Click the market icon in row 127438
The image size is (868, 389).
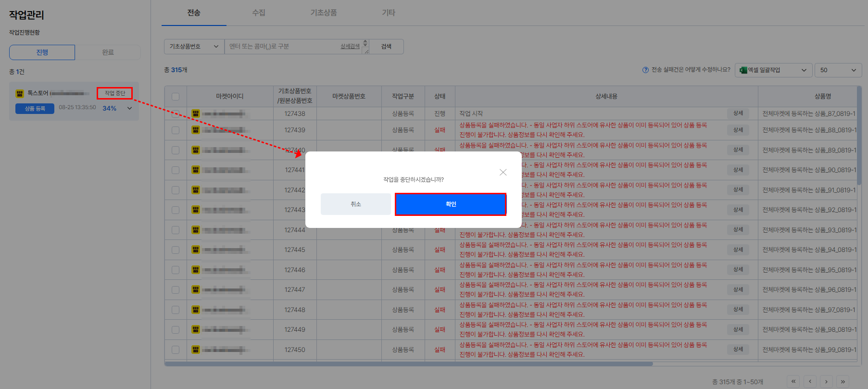(x=196, y=113)
